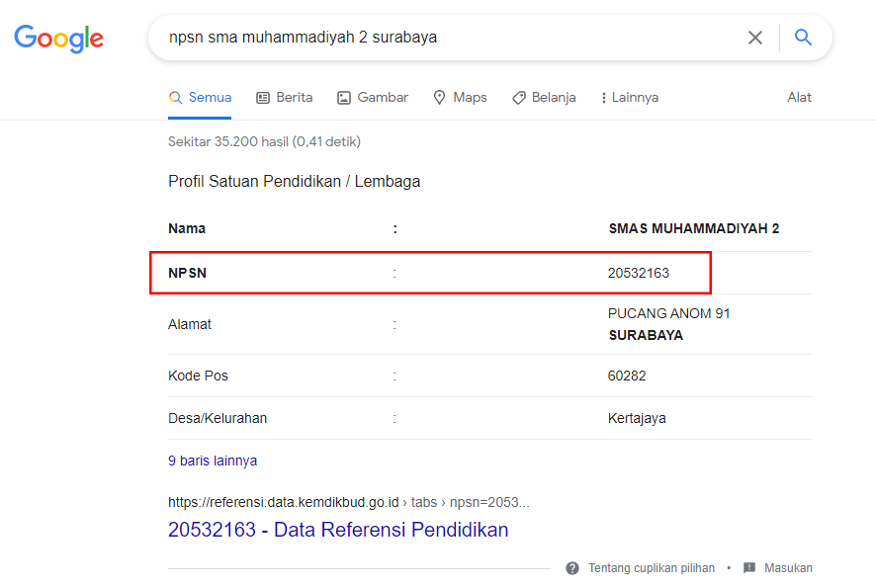This screenshot has width=876, height=588.
Task: Expand the Lainnya menu
Action: point(630,98)
